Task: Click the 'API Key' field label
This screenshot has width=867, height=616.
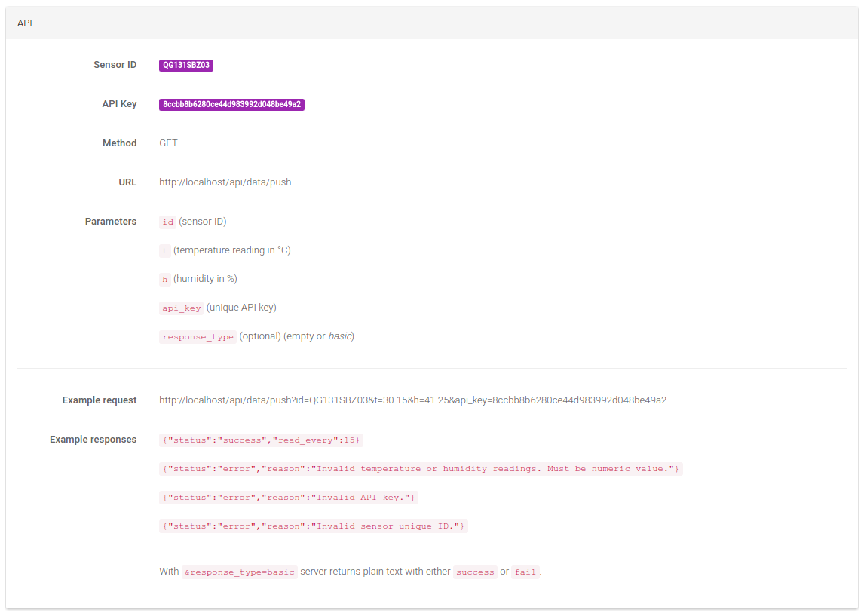Action: point(119,104)
